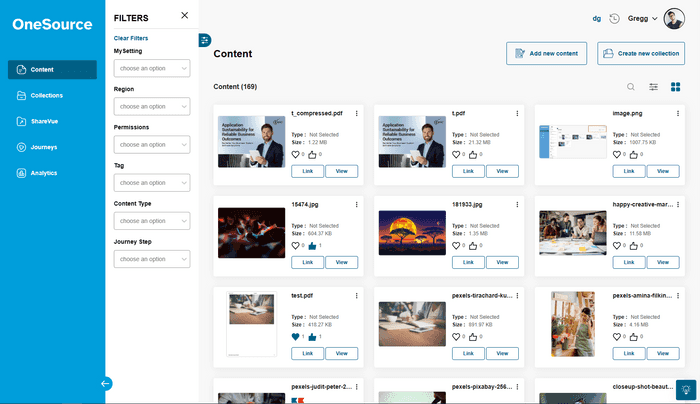700x404 pixels.
Task: Open the MySetting dropdown
Action: (x=152, y=68)
